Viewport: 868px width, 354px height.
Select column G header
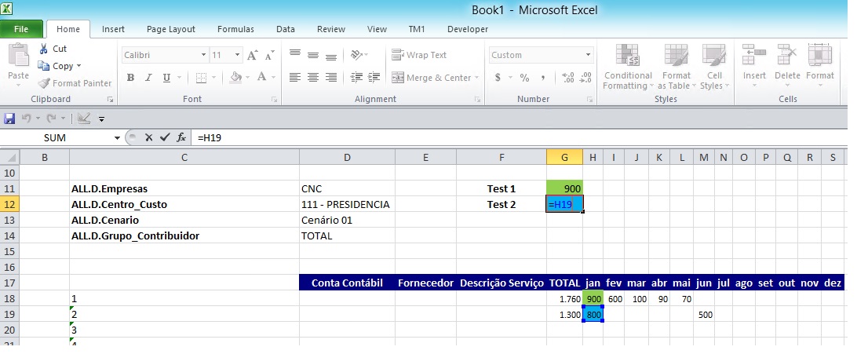point(564,157)
